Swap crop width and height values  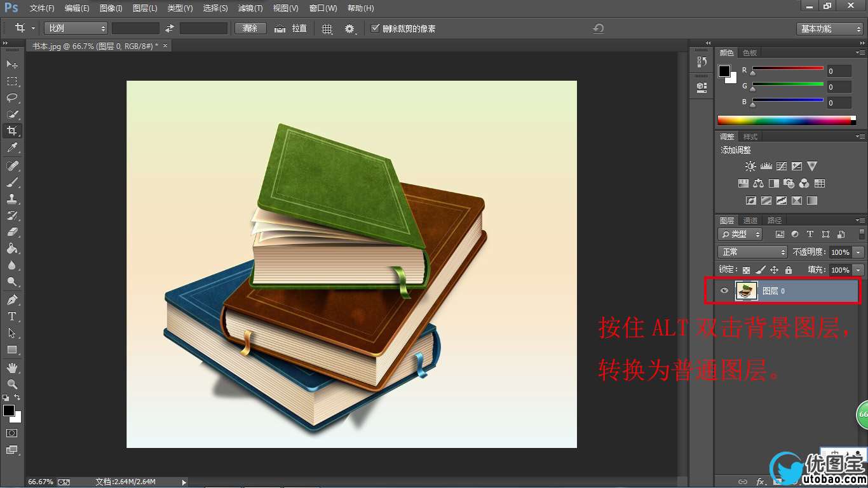tap(170, 29)
